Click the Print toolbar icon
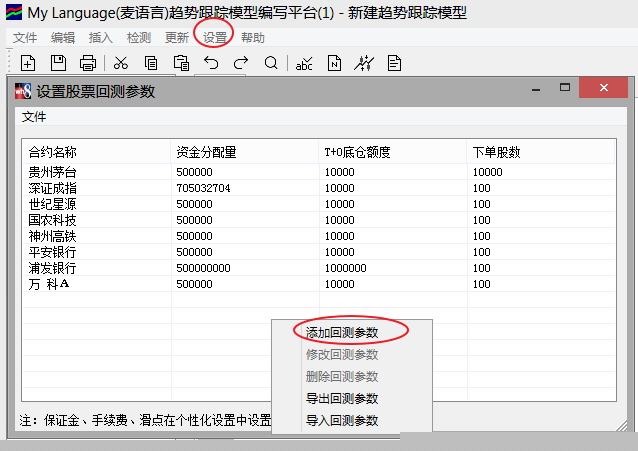The width and height of the screenshot is (638, 451). click(x=88, y=64)
